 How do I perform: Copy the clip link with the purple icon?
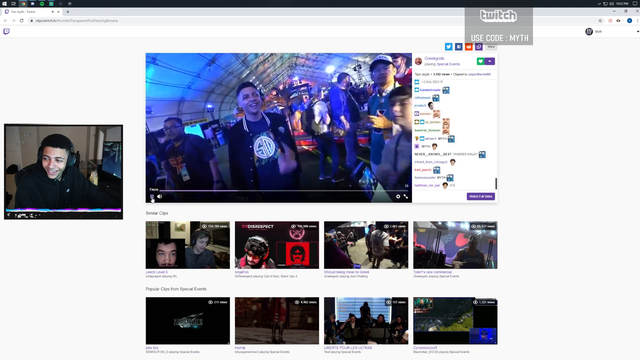click(x=479, y=47)
